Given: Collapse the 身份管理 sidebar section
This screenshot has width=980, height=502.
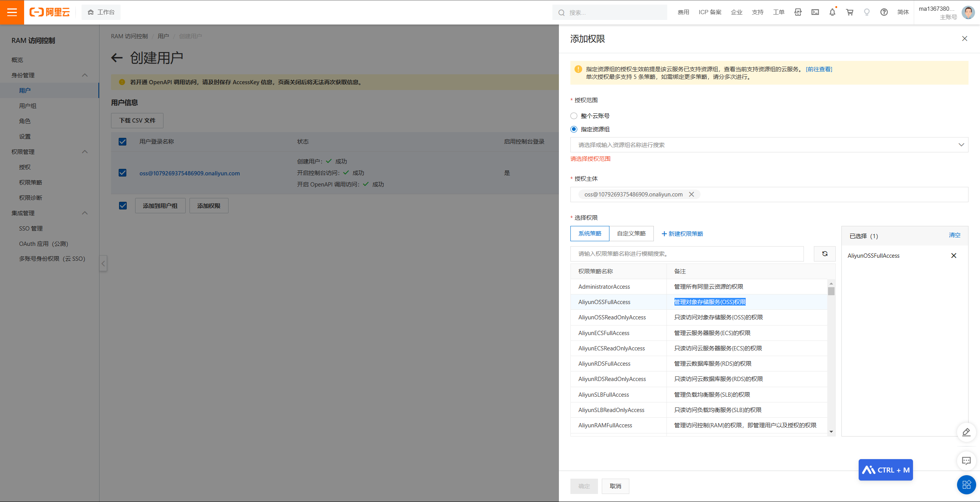Looking at the screenshot, I should click(85, 75).
